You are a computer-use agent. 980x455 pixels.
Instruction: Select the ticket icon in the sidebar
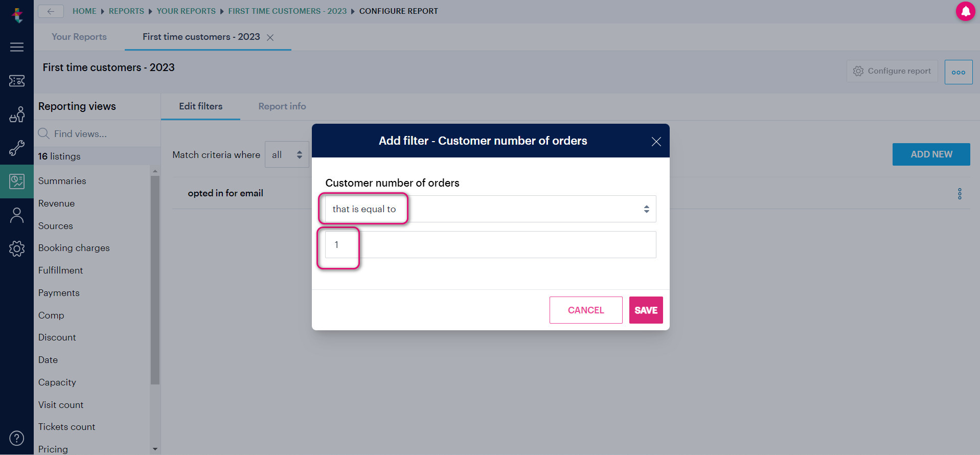[x=17, y=81]
